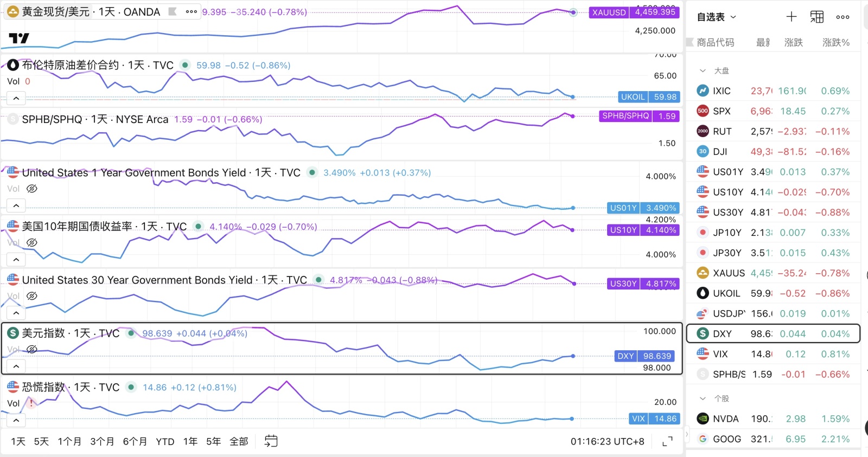The width and height of the screenshot is (868, 457).
Task: Click the purple XAUUSD price label
Action: click(633, 12)
